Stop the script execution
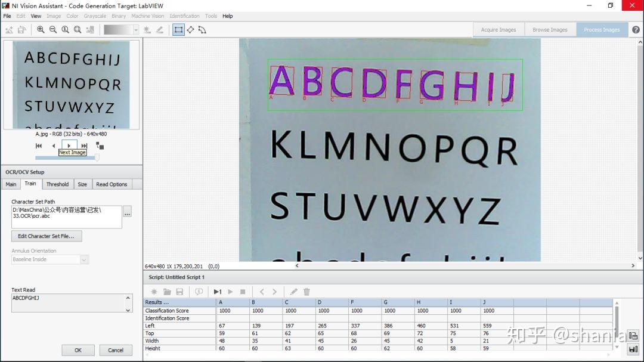The image size is (644, 362). (244, 292)
